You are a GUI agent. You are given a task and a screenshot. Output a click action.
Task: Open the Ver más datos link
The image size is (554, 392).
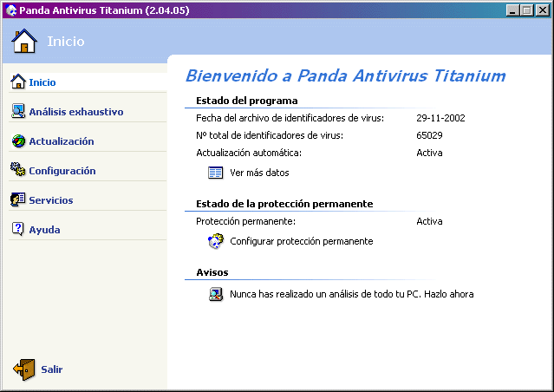pyautogui.click(x=259, y=173)
